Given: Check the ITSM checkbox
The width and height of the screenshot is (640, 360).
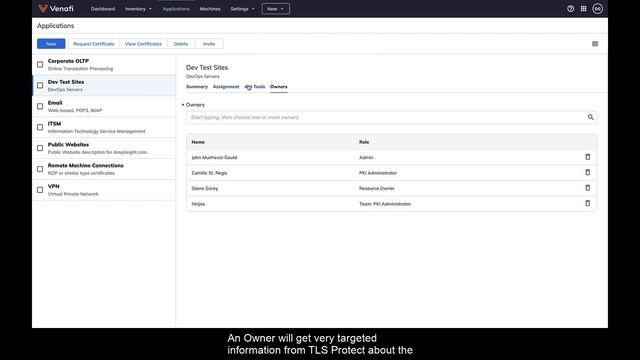Looking at the screenshot, I should pos(40,127).
